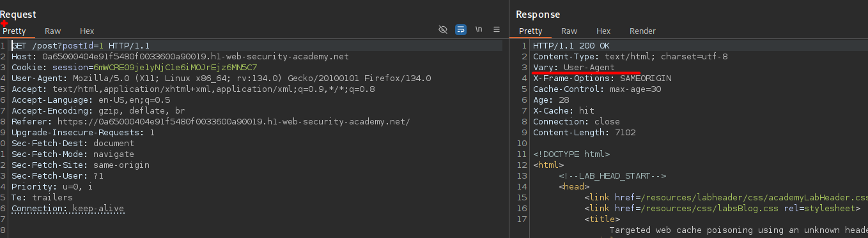The image size is (868, 238).
Task: Click the X-Cache: hit response header
Action: 564,111
